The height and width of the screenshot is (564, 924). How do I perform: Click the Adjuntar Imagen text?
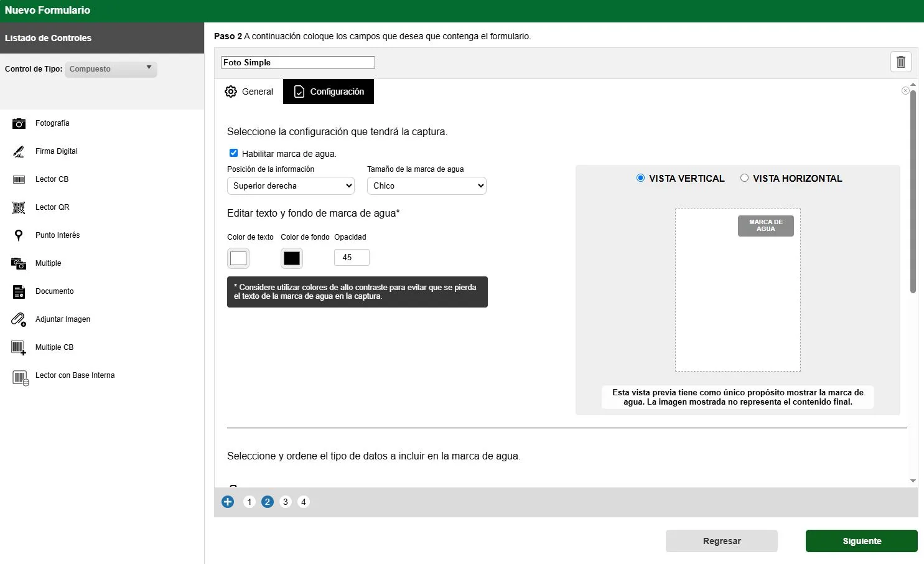click(x=63, y=319)
